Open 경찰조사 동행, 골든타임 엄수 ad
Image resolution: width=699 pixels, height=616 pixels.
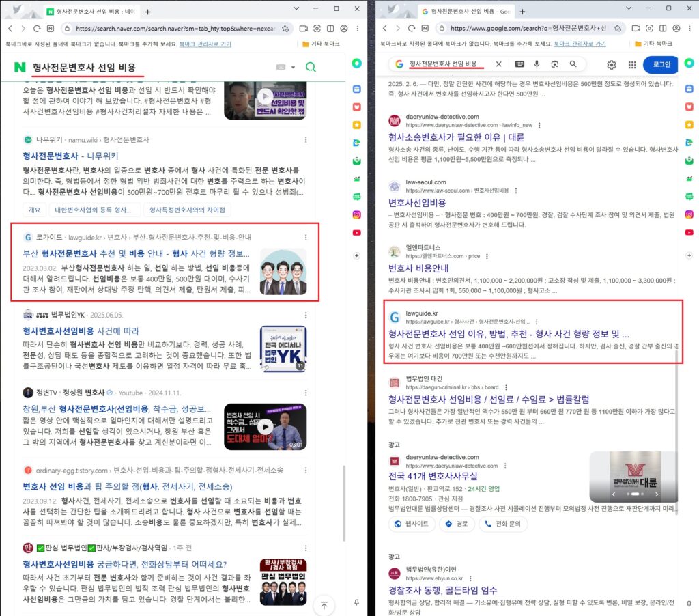click(x=442, y=591)
